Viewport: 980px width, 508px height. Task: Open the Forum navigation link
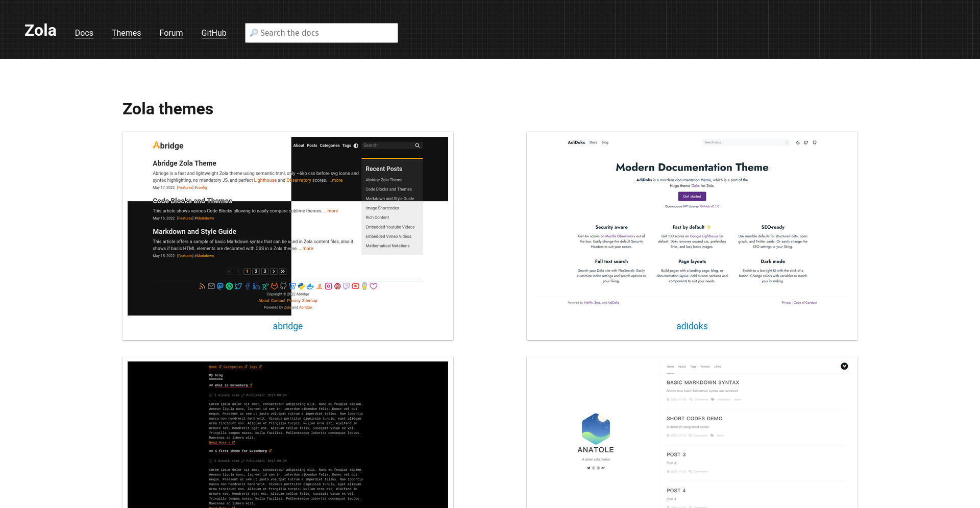pyautogui.click(x=171, y=33)
